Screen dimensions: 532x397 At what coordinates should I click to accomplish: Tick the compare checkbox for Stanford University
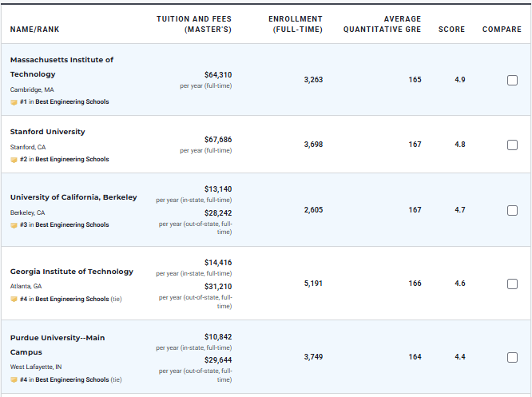(512, 145)
